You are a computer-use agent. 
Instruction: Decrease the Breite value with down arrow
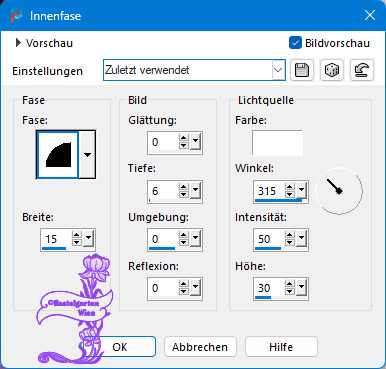(77, 243)
